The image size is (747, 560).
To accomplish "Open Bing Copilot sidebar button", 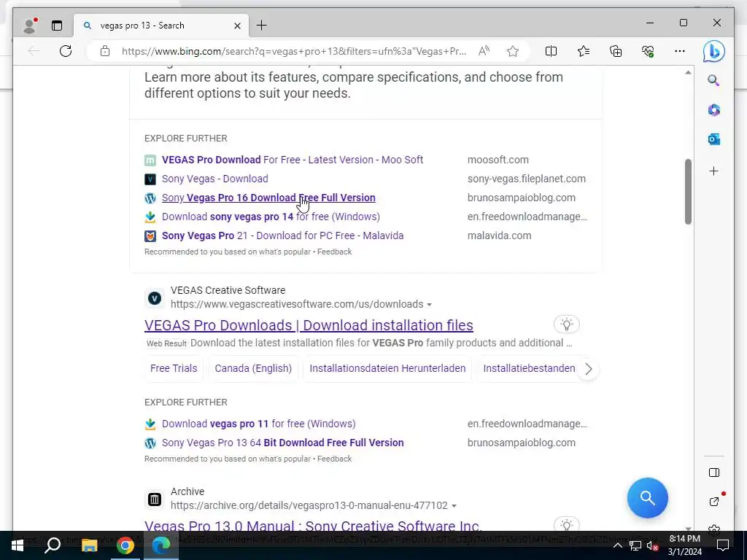I will coord(713,52).
